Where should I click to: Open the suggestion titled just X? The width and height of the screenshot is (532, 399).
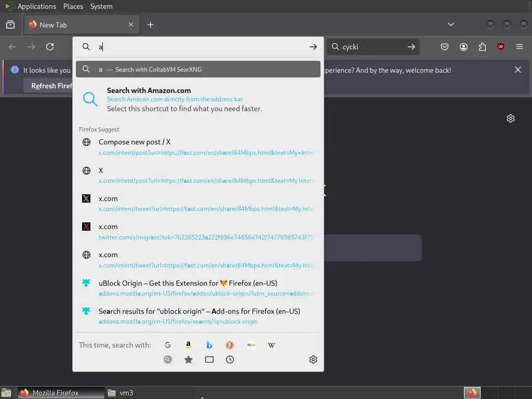(198, 175)
